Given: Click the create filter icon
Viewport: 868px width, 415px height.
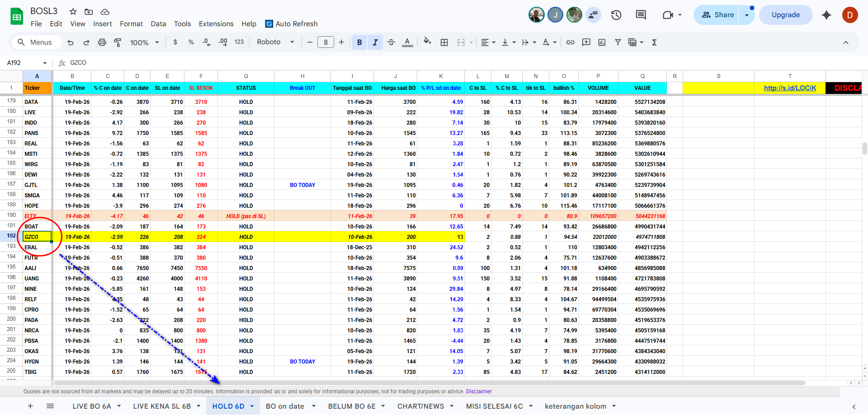Looking at the screenshot, I should 618,42.
